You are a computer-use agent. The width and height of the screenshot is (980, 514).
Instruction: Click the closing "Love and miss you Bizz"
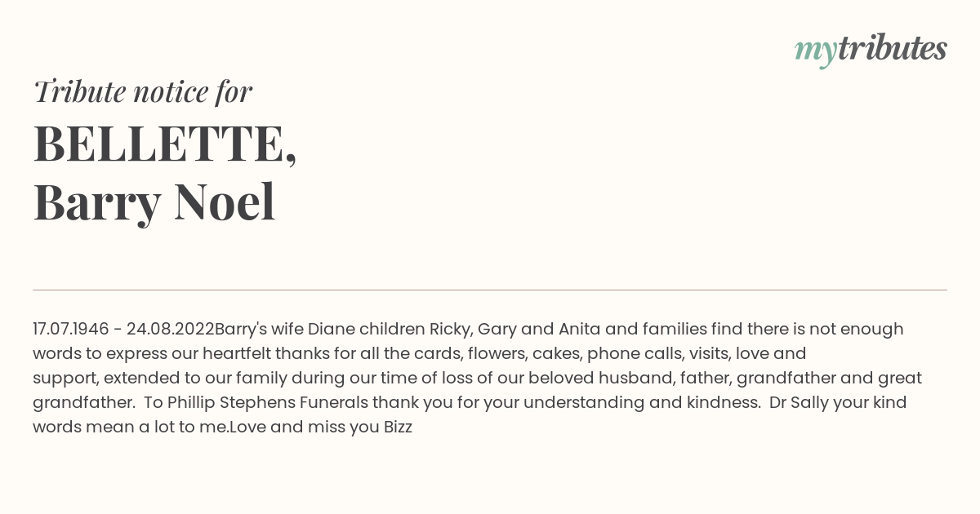[321, 427]
